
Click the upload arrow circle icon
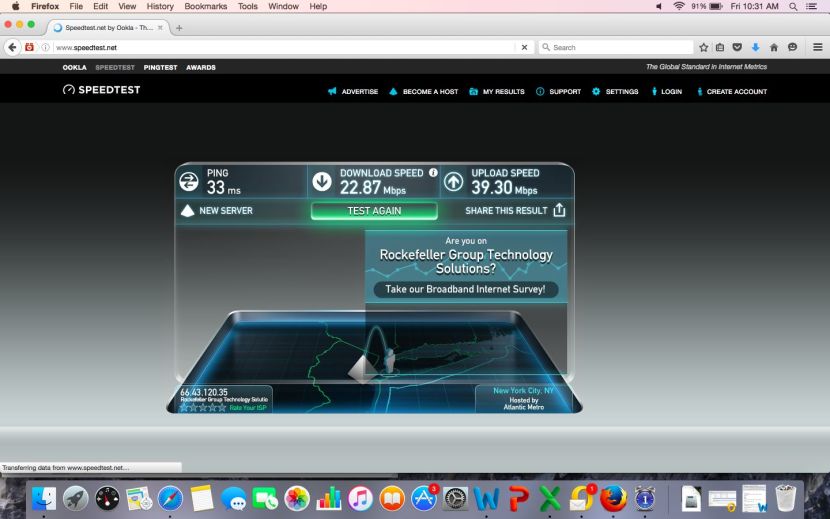453,182
